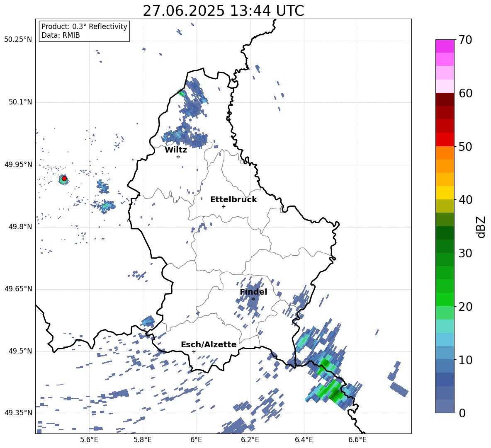This screenshot has height=448, width=491.
Task: Click the yellow colorbar swatch at 40 dBZ
Action: [445, 193]
